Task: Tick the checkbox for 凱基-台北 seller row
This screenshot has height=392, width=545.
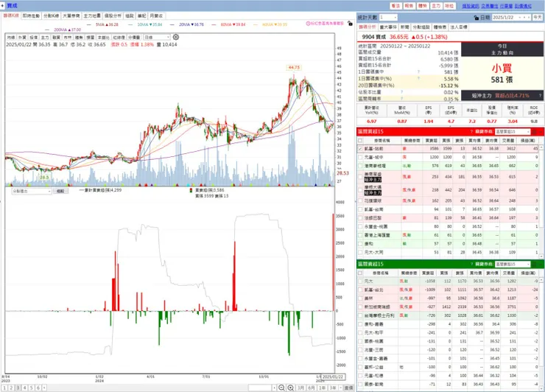Action: click(360, 290)
